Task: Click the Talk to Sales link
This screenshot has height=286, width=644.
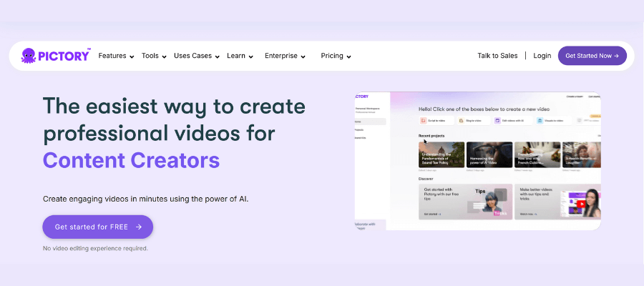Action: (497, 56)
